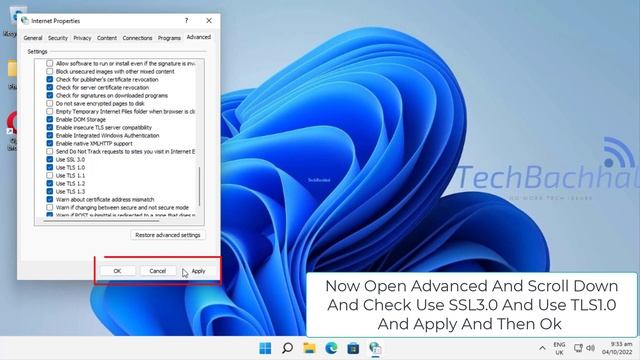Toggle Check for signatures on downloaded programs
This screenshot has width=640, height=360.
pos(50,96)
